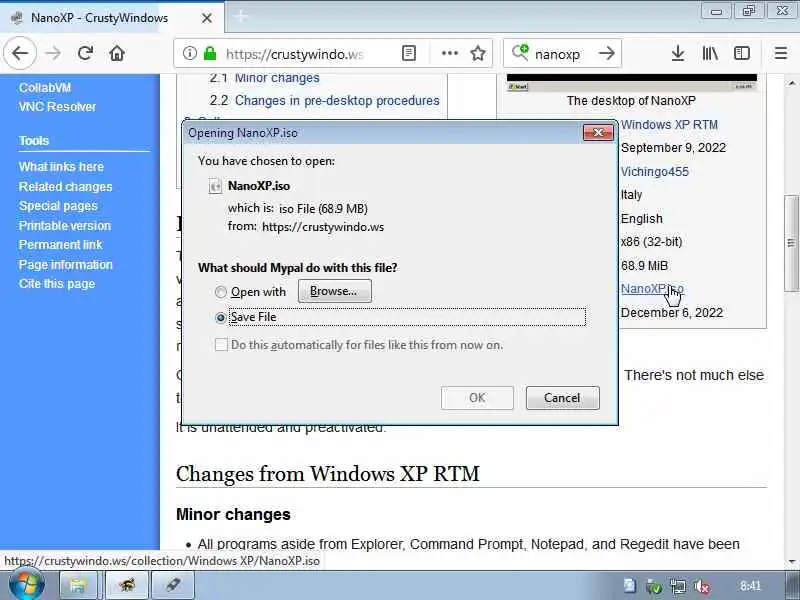Open the Windows XP RTM link
Image resolution: width=800 pixels, height=600 pixels.
coord(669,124)
